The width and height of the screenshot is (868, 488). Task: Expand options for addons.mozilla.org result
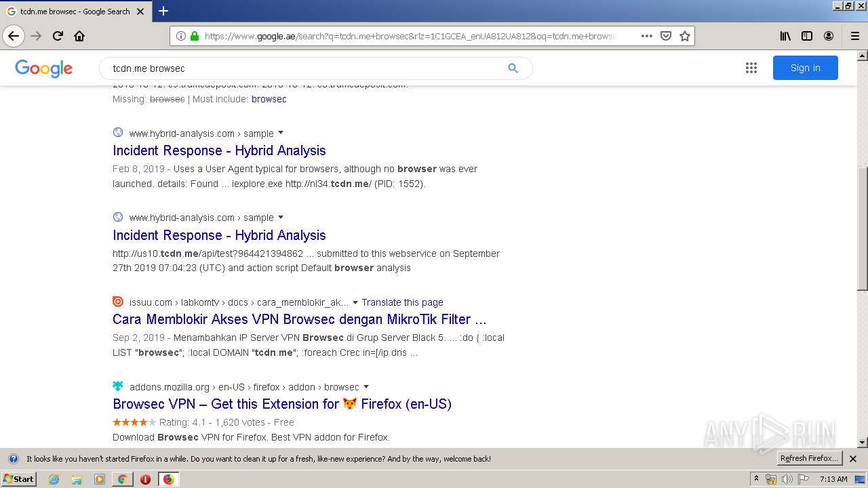[366, 387]
